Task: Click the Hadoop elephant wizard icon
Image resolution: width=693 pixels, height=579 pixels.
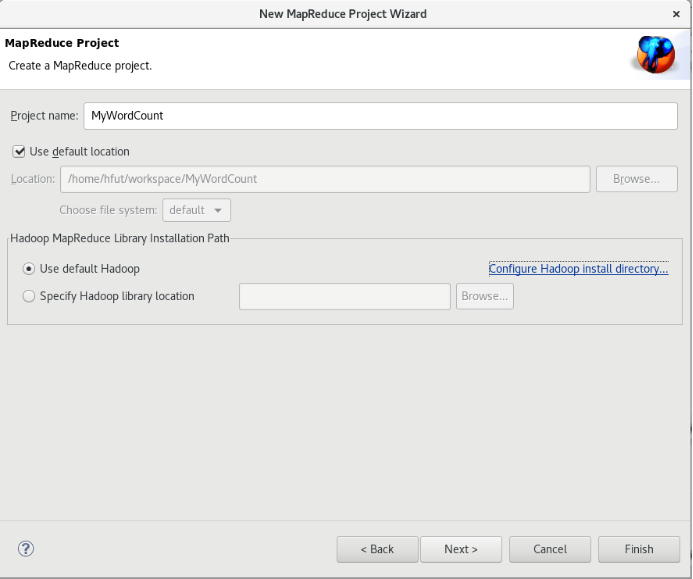Action: [x=655, y=54]
